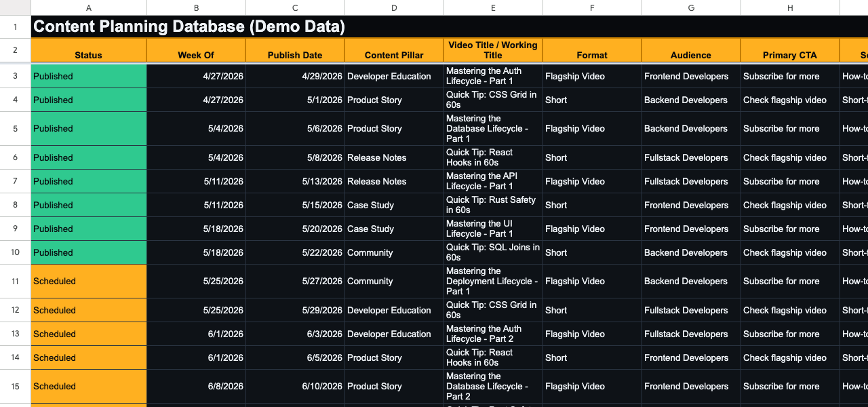Click publish date 6/10/2026
Viewport: 868px width, 407px height.
(x=295, y=386)
